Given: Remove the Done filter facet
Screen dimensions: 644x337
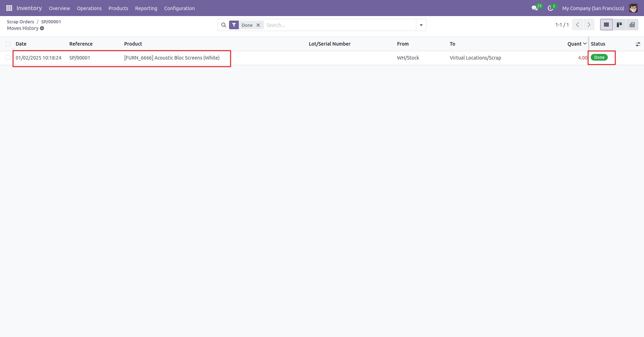Looking at the screenshot, I should coord(258,25).
